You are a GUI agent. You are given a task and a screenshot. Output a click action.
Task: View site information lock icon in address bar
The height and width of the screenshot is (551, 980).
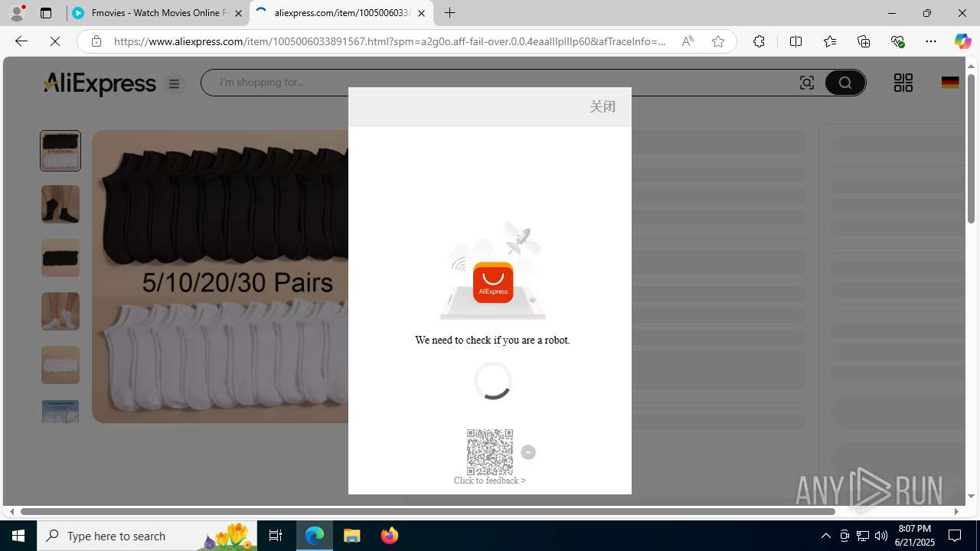point(96,41)
